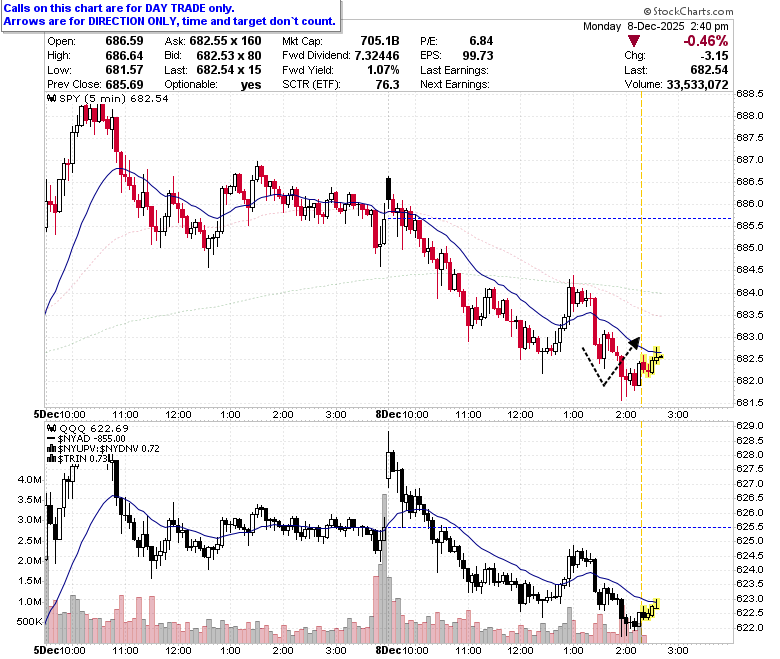Click the candlestick icon beside QQQ label

(51, 428)
